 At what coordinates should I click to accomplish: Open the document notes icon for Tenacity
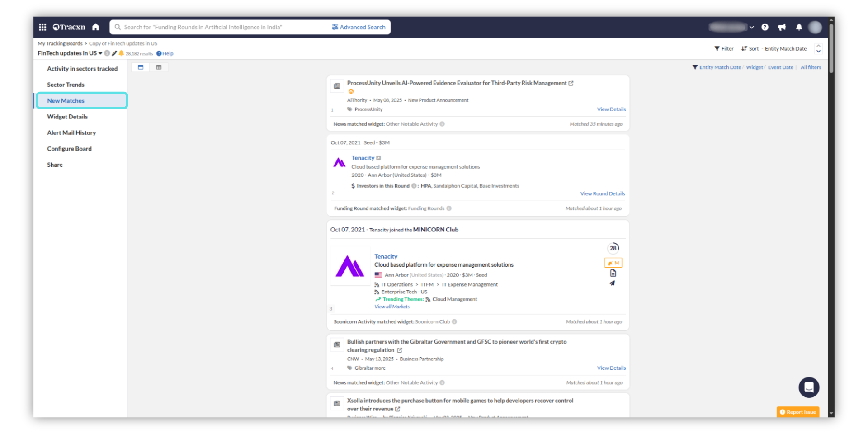click(613, 273)
